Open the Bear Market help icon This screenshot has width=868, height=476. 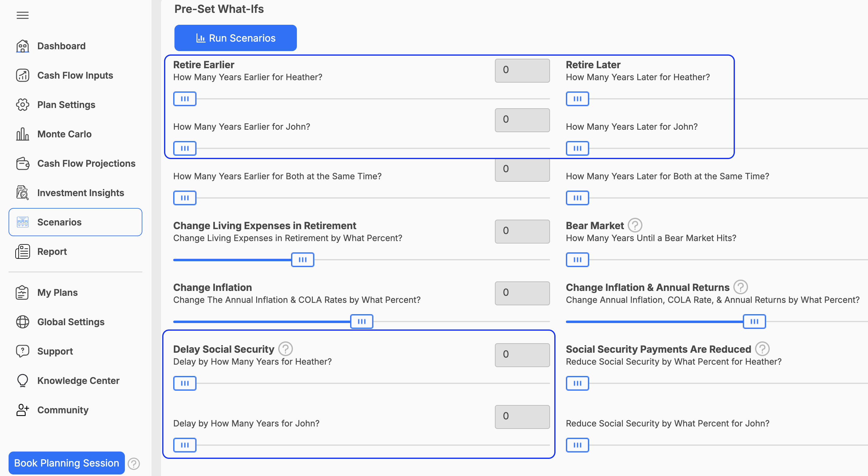coord(635,225)
